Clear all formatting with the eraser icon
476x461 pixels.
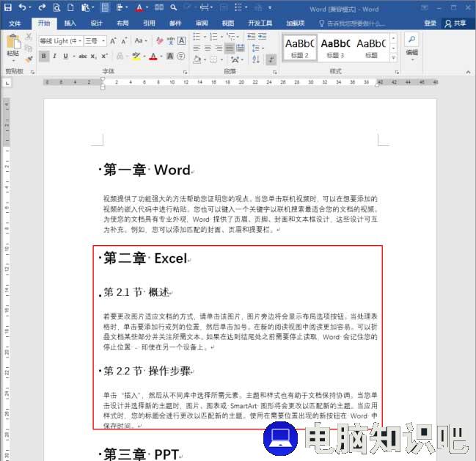[160, 40]
